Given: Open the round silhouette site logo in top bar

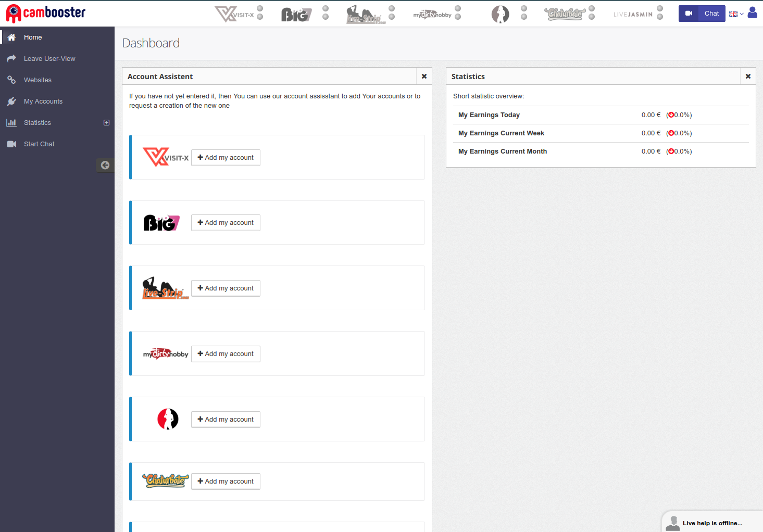Looking at the screenshot, I should coord(500,14).
